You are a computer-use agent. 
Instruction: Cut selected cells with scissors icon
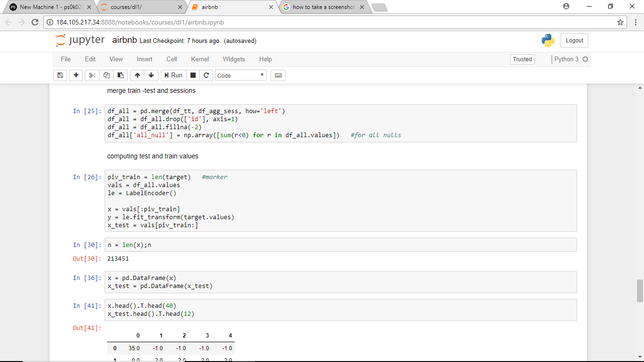pos(92,75)
